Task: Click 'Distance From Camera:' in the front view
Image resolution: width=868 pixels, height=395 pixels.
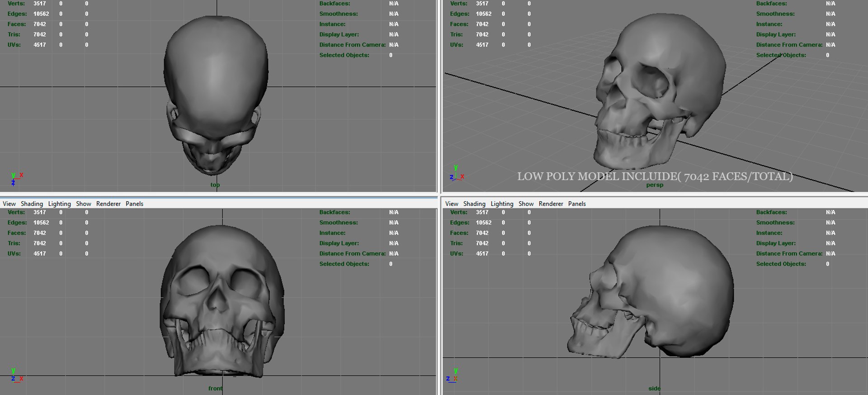Action: [352, 254]
